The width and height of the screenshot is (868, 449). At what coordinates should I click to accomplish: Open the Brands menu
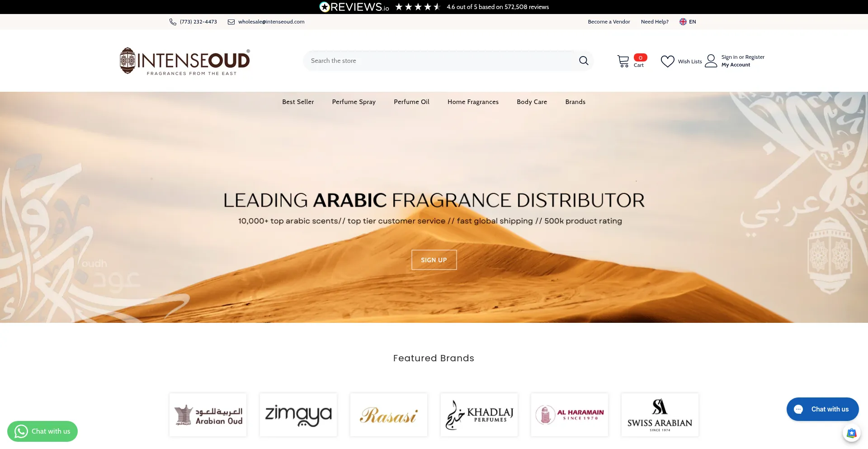[x=576, y=102]
